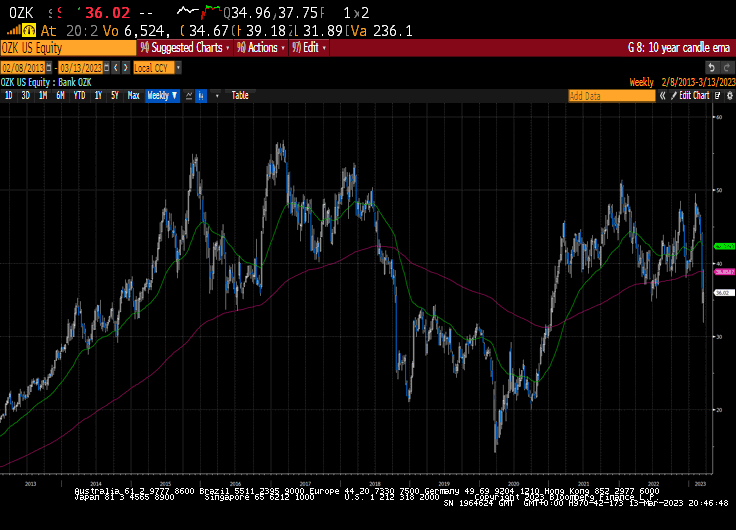Expand the chart style dropdown arrow
Image resolution: width=736 pixels, height=530 pixels.
click(x=217, y=96)
